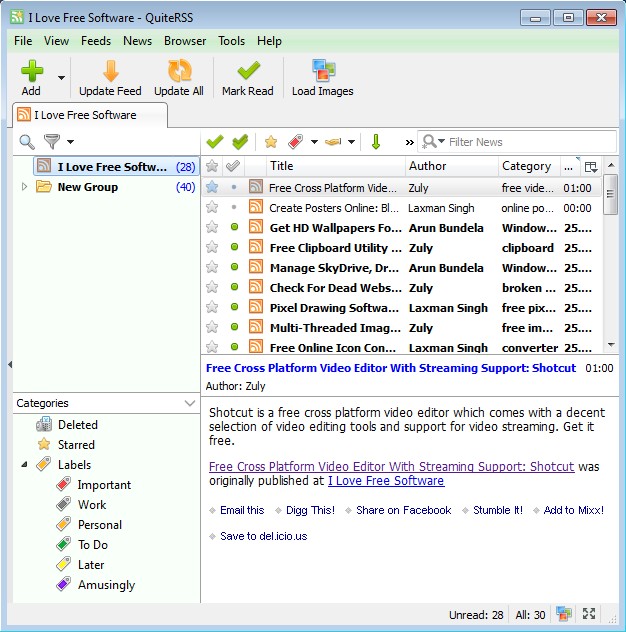Open the Feeds menu
The image size is (626, 632).
click(96, 41)
